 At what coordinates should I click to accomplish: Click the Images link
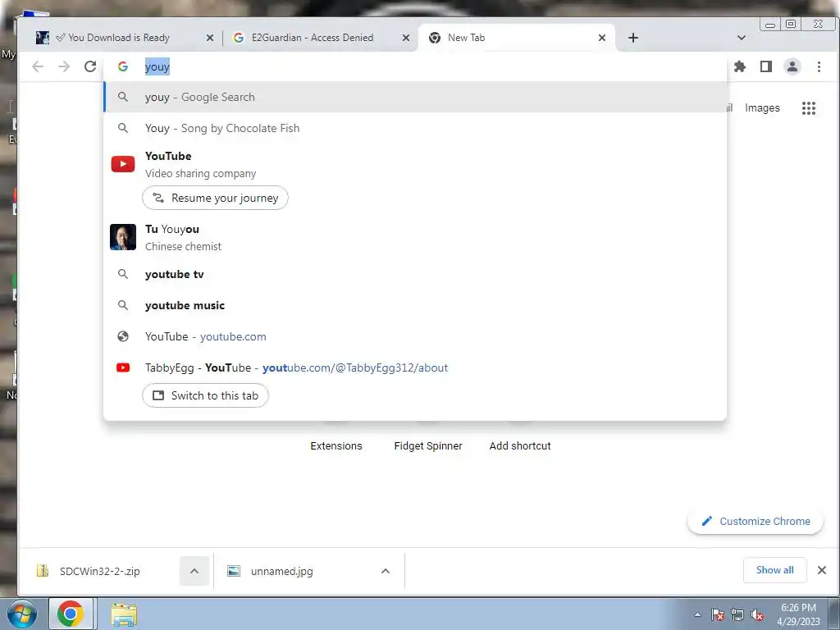[762, 107]
